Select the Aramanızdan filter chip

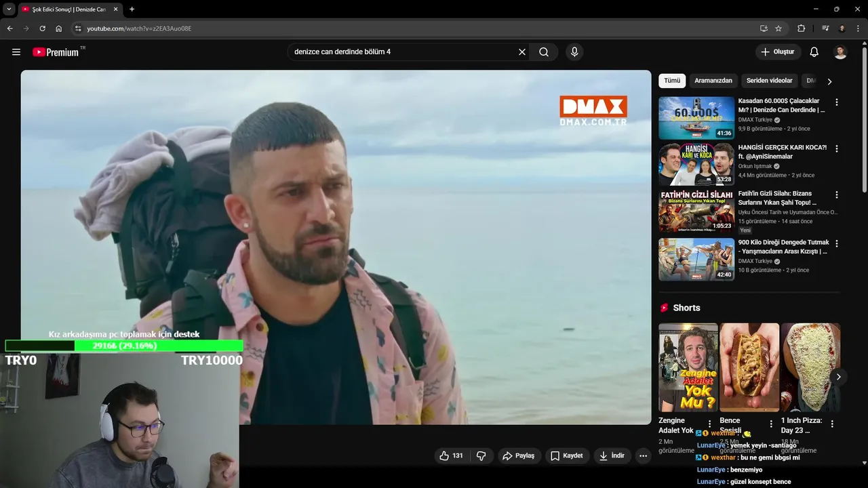[x=713, y=81]
